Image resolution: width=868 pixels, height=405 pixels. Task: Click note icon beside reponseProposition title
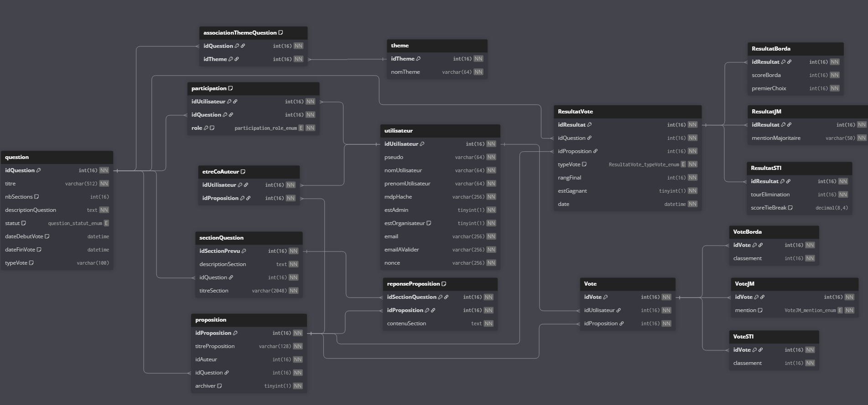click(x=444, y=284)
